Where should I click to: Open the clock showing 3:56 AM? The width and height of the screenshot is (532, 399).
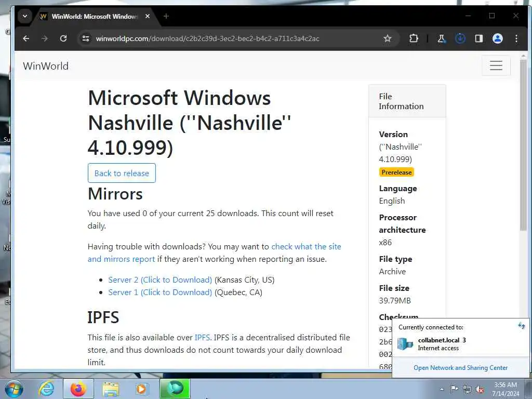(x=506, y=389)
